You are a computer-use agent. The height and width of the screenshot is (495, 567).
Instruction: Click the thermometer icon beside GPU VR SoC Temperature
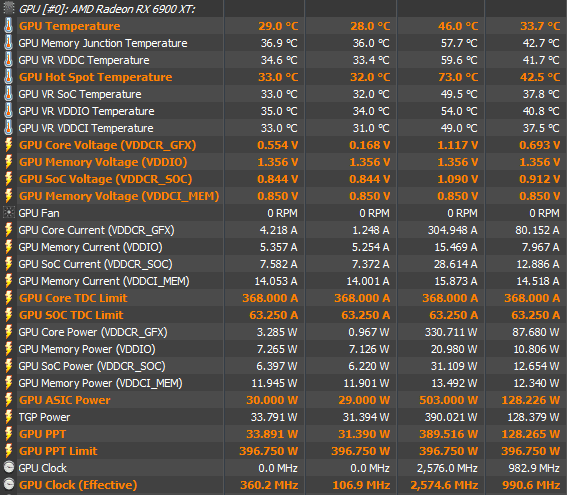(8, 94)
